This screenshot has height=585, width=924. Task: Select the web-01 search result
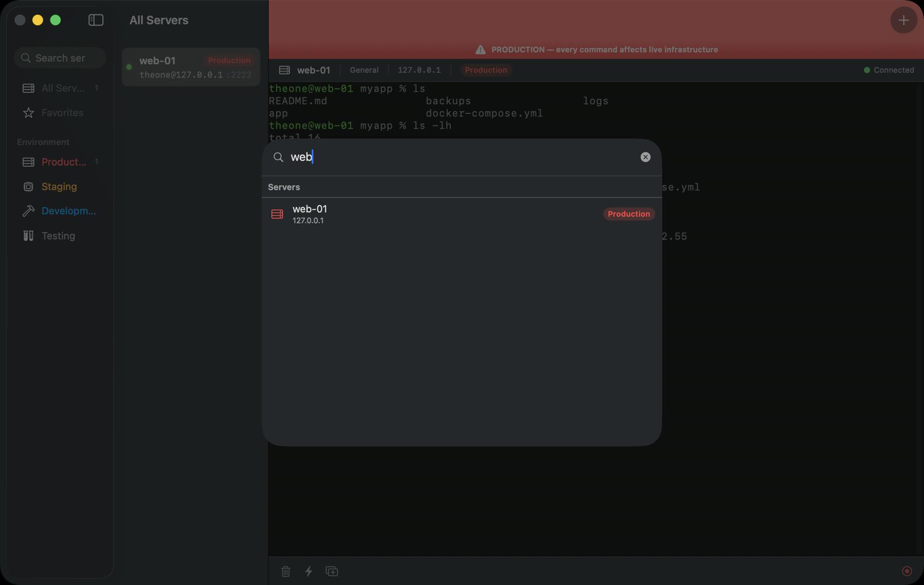461,214
